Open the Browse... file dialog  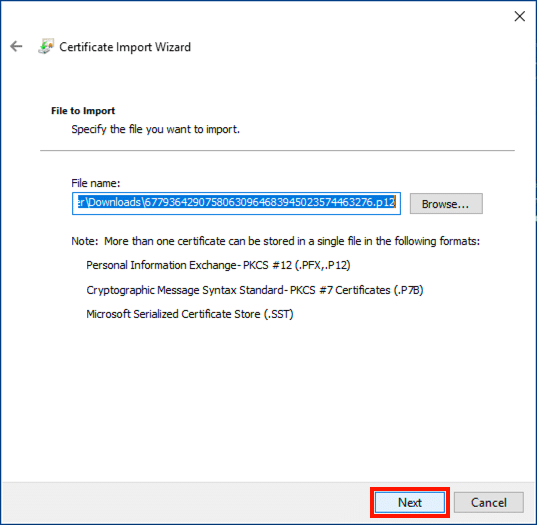click(x=446, y=204)
